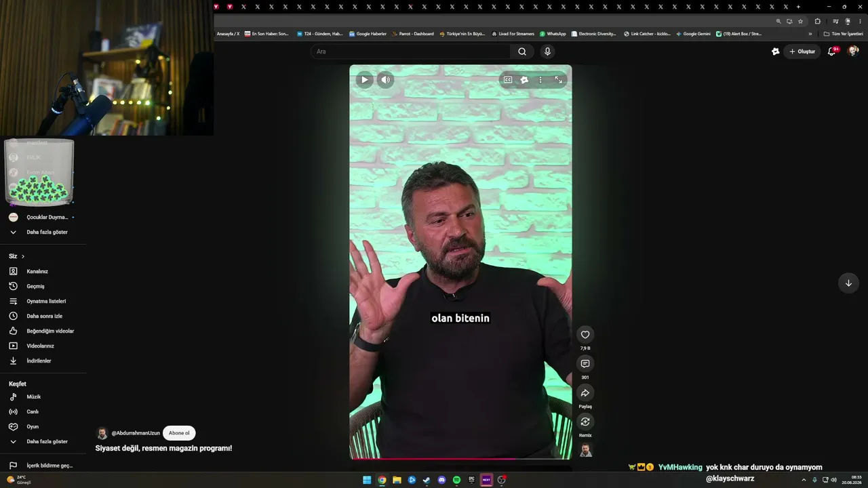
Task: Open Steam from the taskbar
Action: 427,480
